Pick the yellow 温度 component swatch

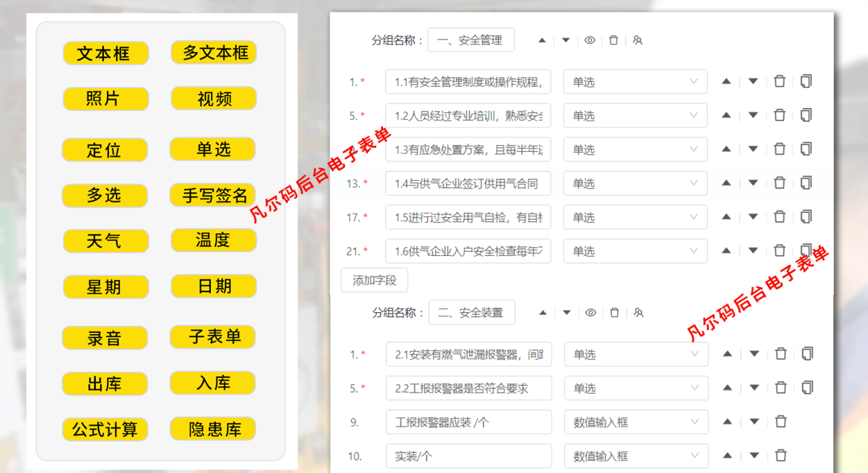click(213, 240)
